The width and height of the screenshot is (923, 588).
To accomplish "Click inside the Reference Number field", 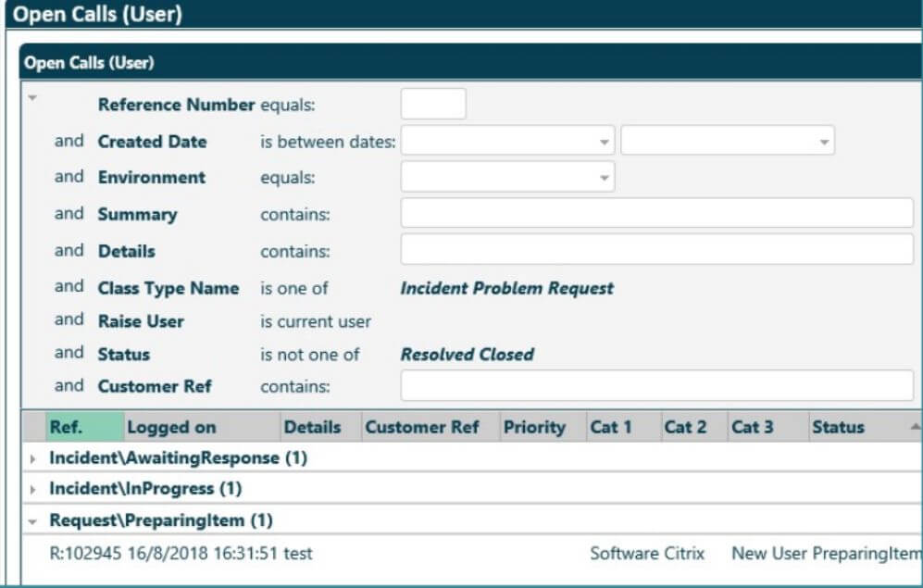I will tap(431, 104).
